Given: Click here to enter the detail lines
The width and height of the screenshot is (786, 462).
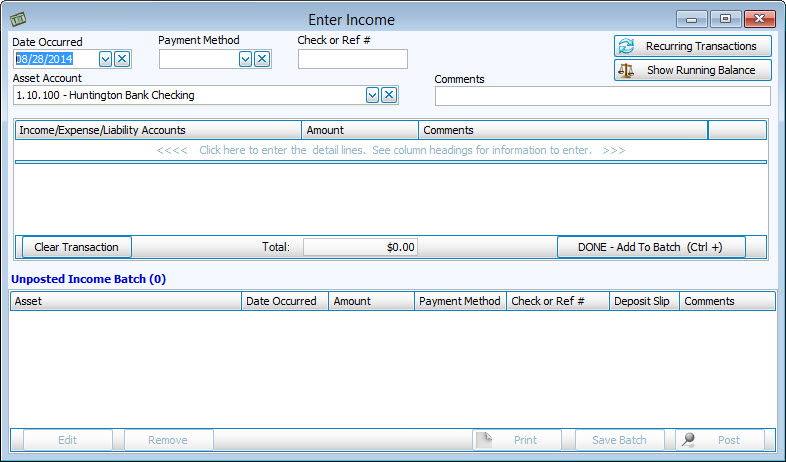Looking at the screenshot, I should click(x=390, y=150).
